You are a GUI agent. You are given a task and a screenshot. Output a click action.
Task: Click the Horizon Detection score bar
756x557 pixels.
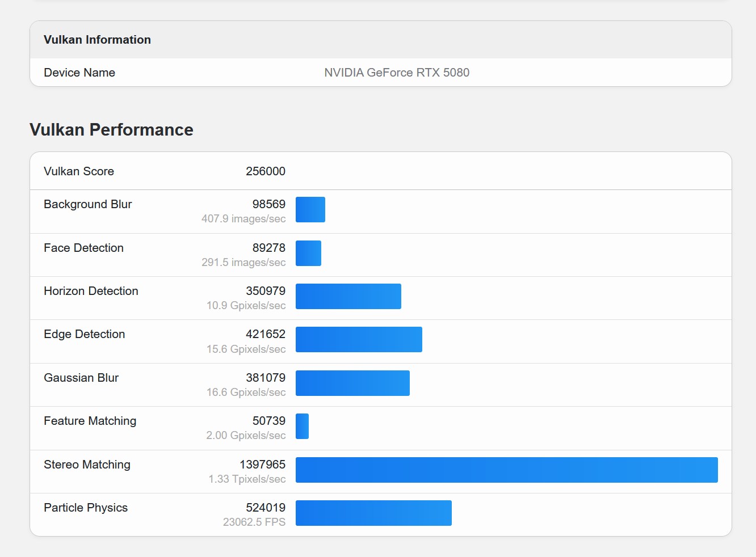(348, 297)
